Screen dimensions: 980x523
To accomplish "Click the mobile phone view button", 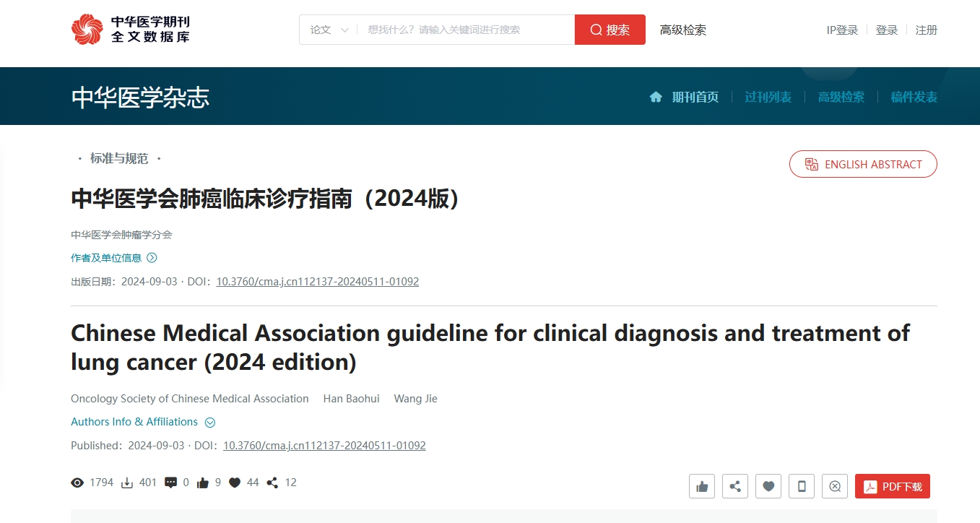I will (802, 486).
